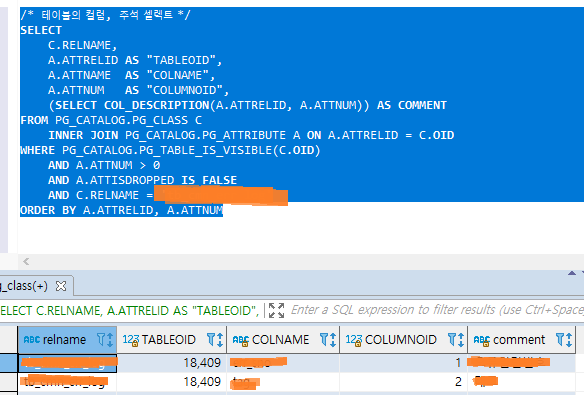
Task: Click the COL_DESCRIPTION subquery line
Action: coord(247,105)
